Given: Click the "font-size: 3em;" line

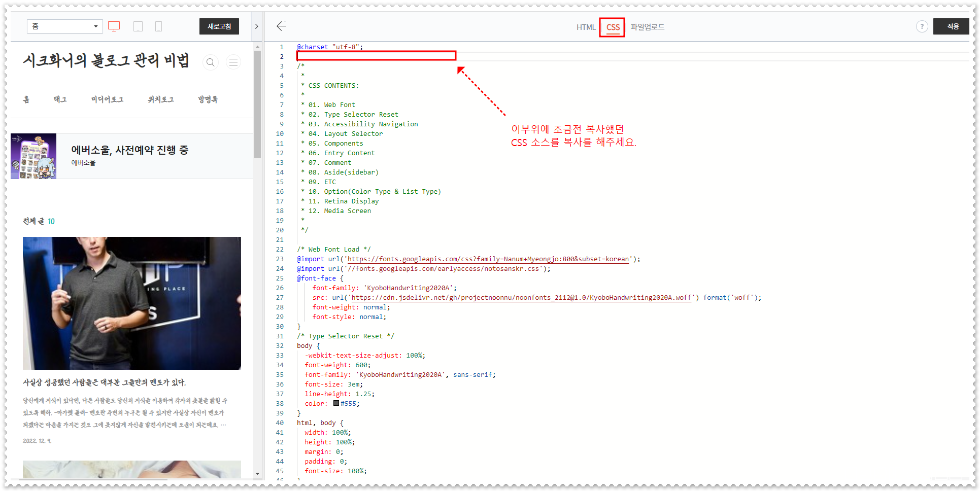Looking at the screenshot, I should tap(334, 384).
